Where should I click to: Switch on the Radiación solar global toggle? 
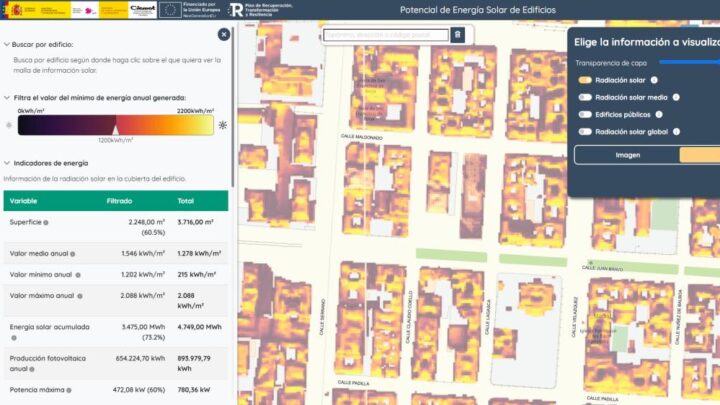[x=585, y=132]
